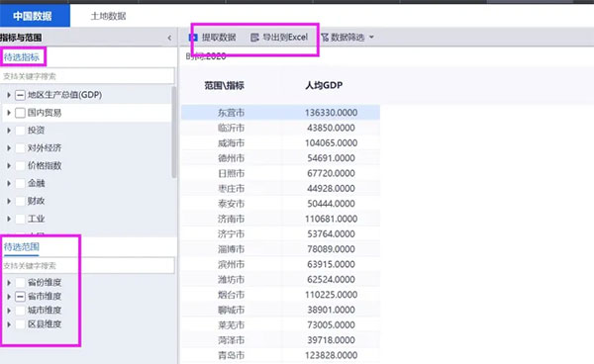The width and height of the screenshot is (594, 364).
Task: Check the 区县维度 checkbox
Action: coord(20,324)
